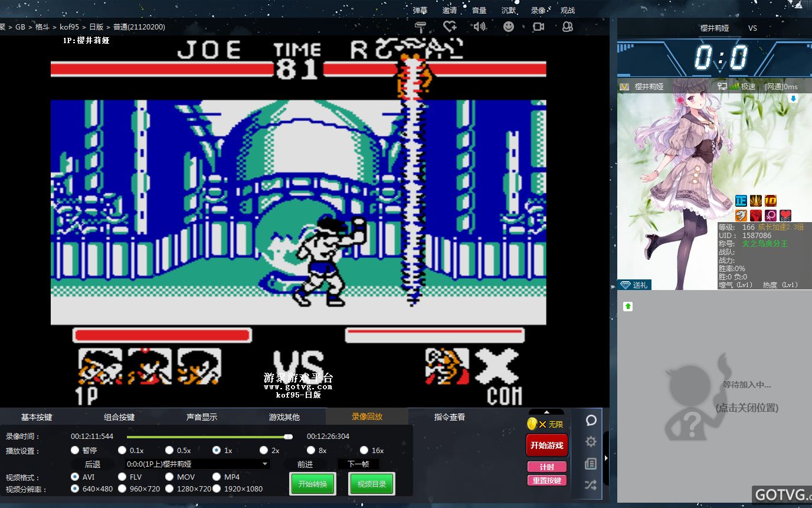Select 960×720 video resolution
Viewport: 812px width, 508px height.
122,489
